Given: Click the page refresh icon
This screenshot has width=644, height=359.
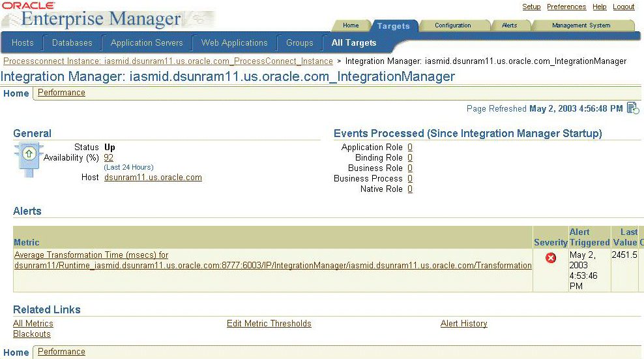Looking at the screenshot, I should [633, 108].
